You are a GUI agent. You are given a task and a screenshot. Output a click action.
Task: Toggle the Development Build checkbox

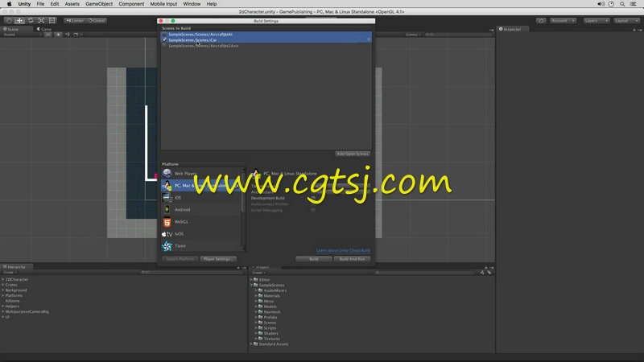coord(313,198)
